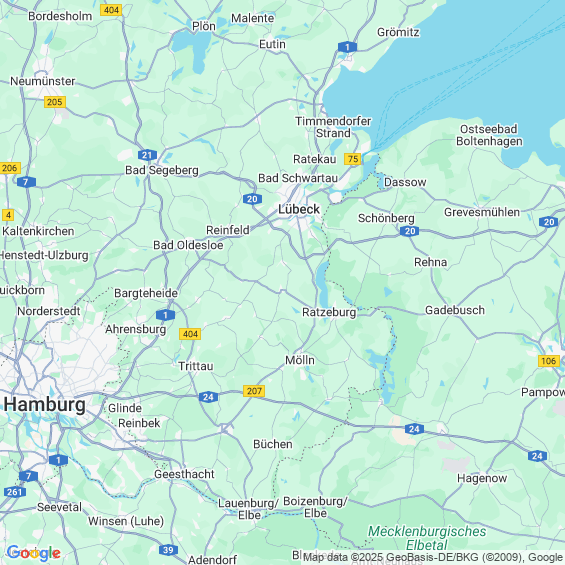Click the Grevesmühlen town label

[x=482, y=212]
